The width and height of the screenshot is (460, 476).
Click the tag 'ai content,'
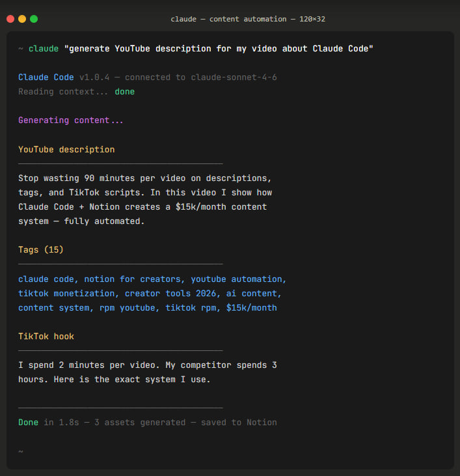254,293
